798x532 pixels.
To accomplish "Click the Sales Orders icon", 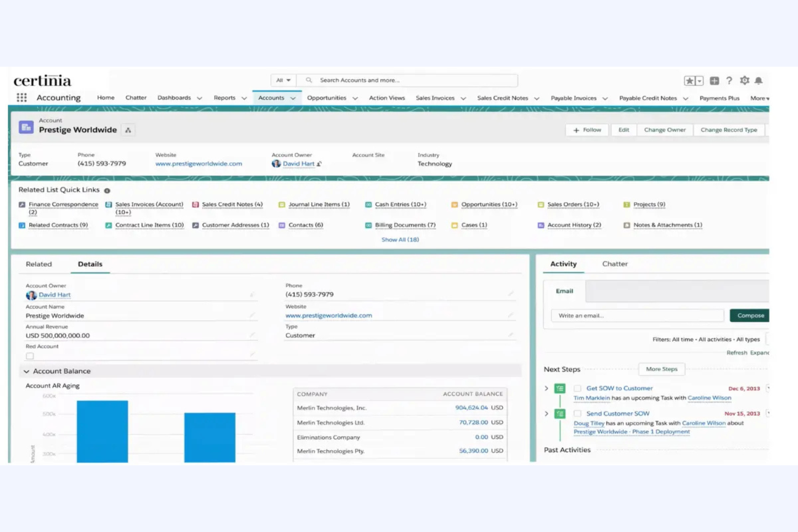I will tap(541, 205).
